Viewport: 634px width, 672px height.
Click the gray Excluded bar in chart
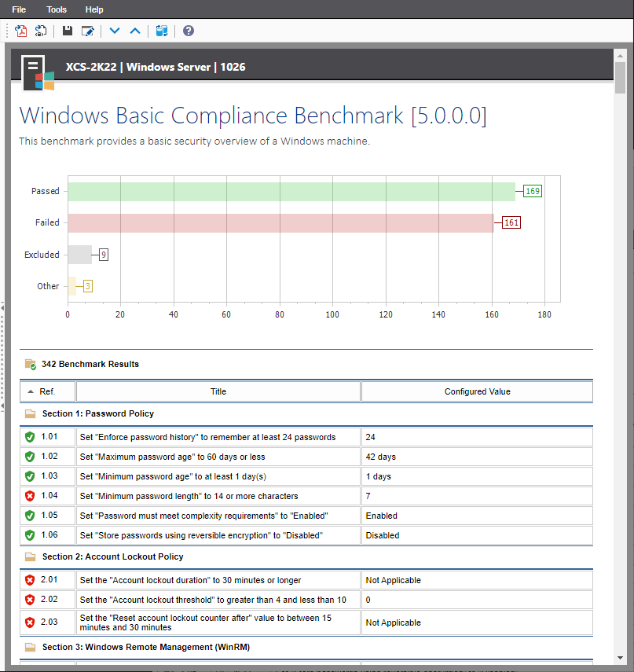point(79,255)
